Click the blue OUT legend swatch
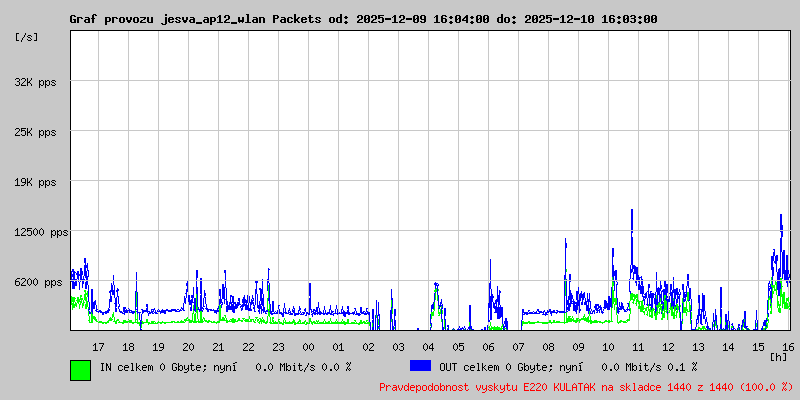Screen dimensions: 800x400 [420, 366]
